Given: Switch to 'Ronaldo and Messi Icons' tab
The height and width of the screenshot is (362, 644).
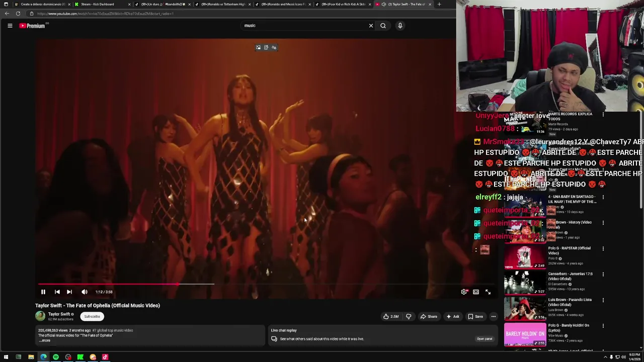Looking at the screenshot, I should coord(282,4).
